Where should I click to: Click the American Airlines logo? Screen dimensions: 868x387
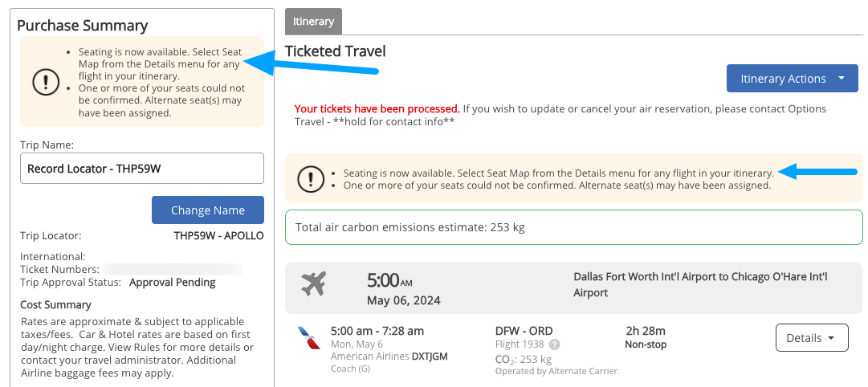click(308, 338)
